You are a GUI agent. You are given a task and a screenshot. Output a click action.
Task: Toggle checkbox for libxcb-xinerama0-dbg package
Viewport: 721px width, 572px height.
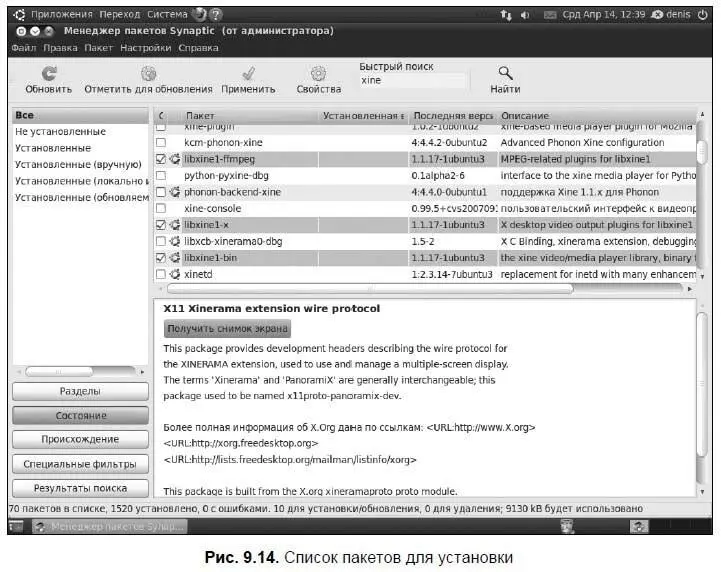pos(161,241)
